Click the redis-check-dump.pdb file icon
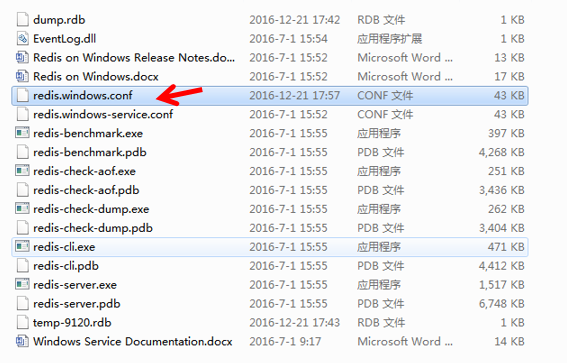 pos(22,228)
